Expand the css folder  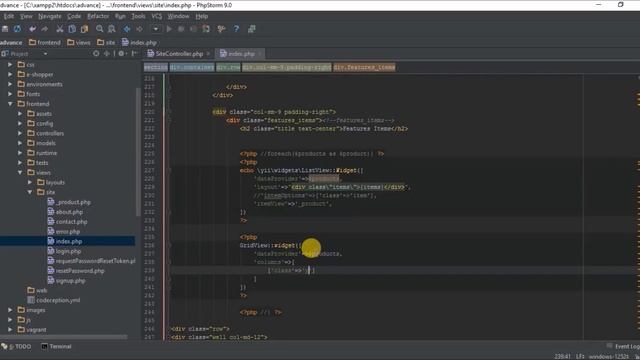pyautogui.click(x=10, y=64)
